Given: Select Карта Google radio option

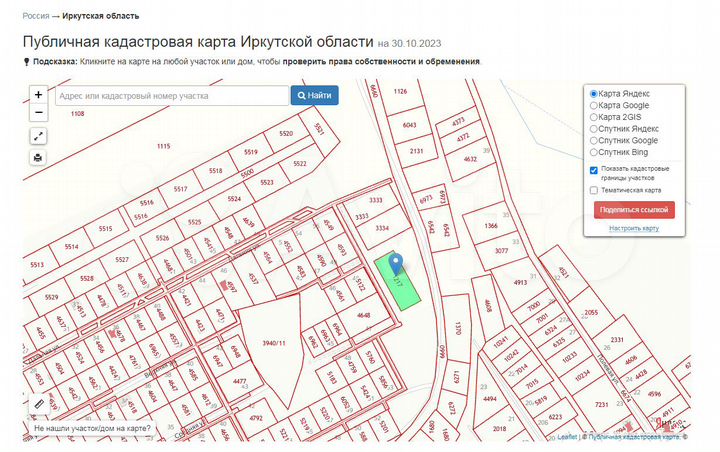Looking at the screenshot, I should (x=594, y=105).
